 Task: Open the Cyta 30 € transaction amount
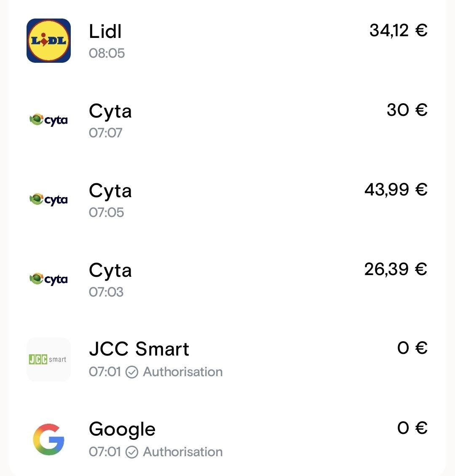point(407,110)
